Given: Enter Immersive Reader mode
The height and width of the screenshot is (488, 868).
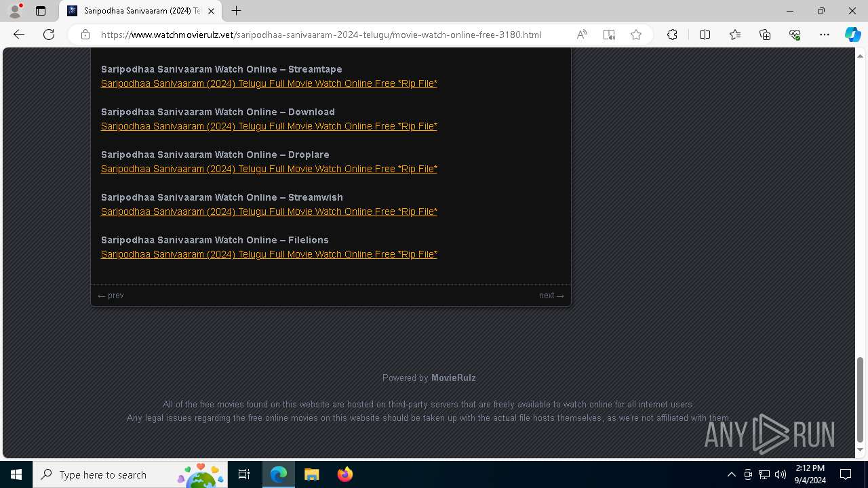Looking at the screenshot, I should tap(609, 35).
